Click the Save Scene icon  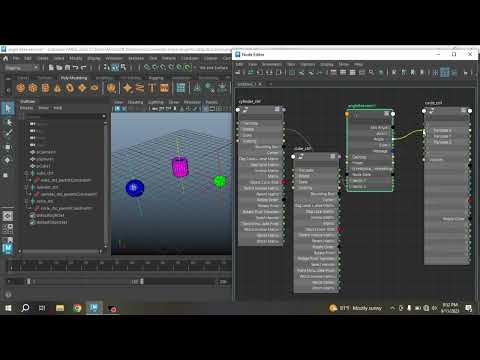pyautogui.click(x=67, y=68)
